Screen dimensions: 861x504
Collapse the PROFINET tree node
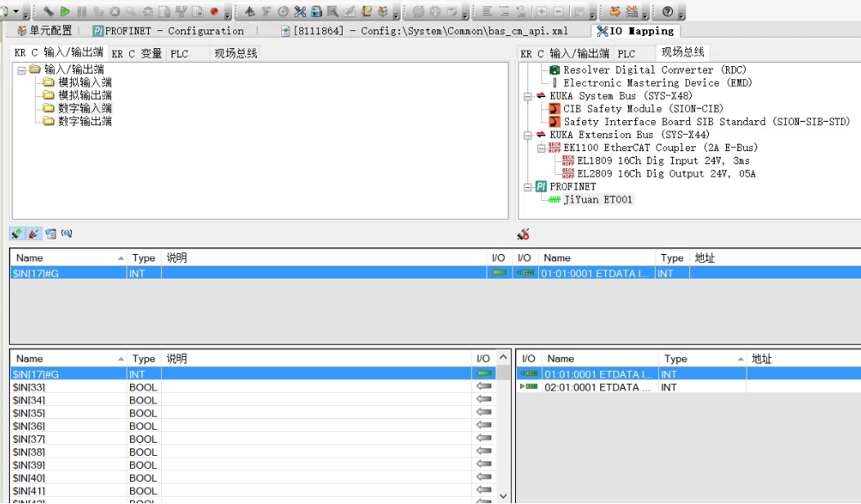[x=528, y=187]
